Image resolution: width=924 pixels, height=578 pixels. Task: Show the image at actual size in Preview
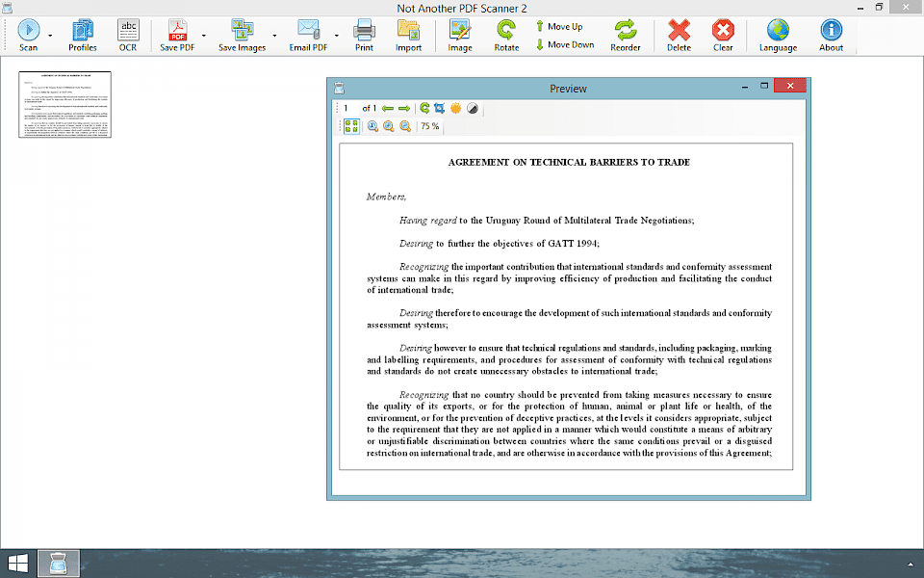[x=372, y=126]
